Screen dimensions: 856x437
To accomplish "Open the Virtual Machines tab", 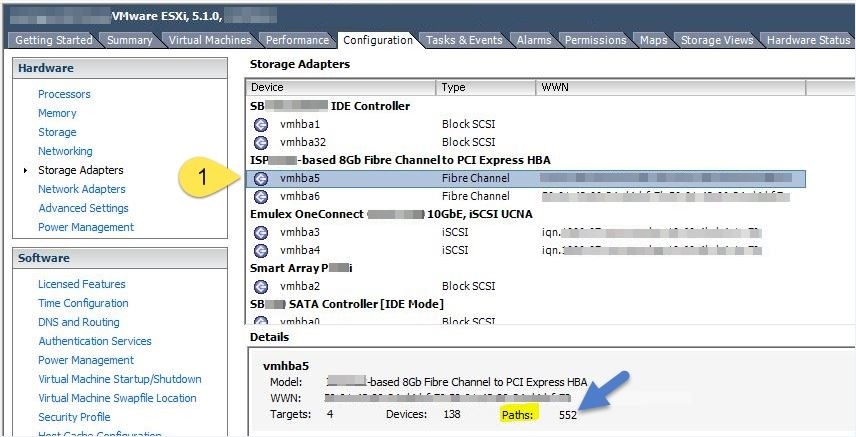I will click(x=210, y=40).
